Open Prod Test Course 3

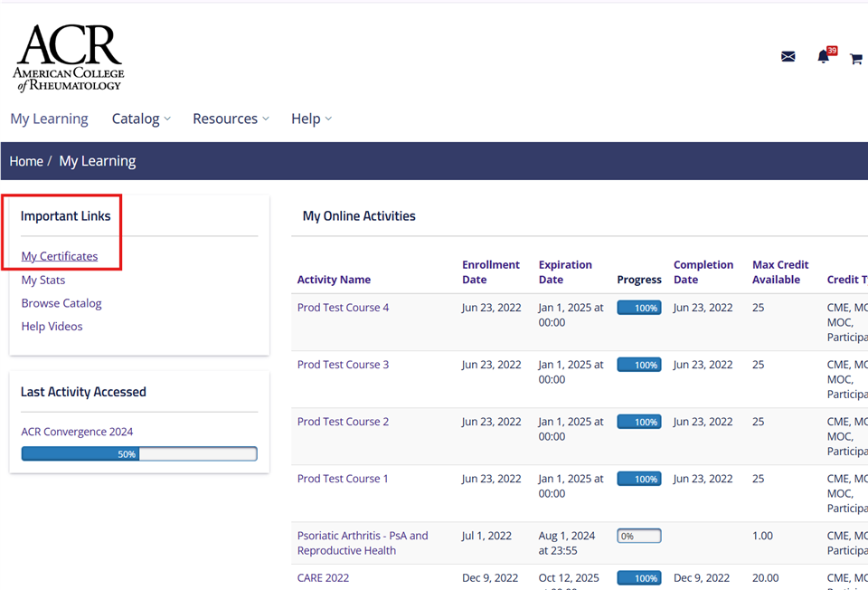point(343,365)
